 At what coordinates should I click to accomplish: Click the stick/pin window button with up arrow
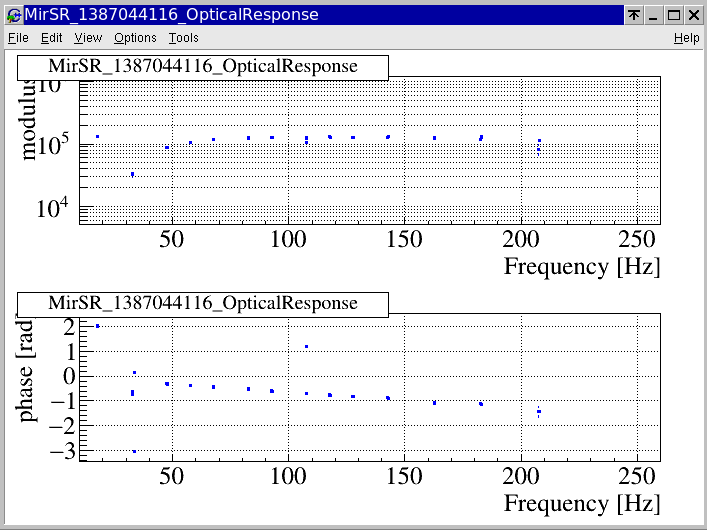[x=634, y=15]
